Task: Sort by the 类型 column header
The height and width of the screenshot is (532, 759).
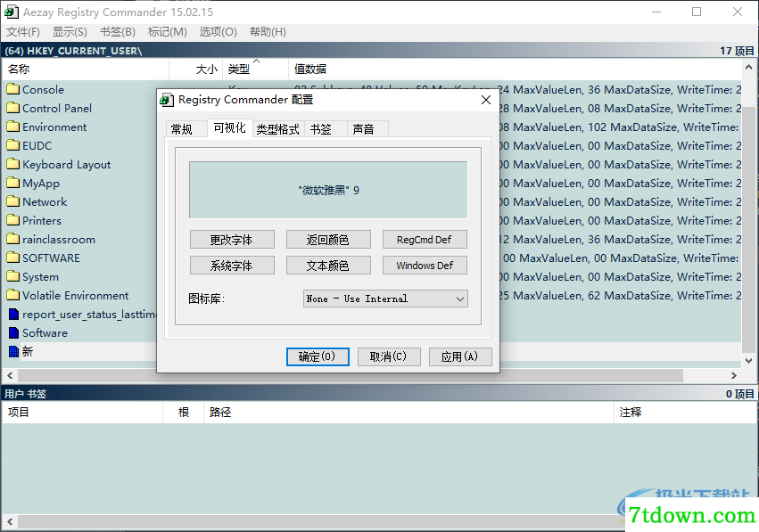Action: click(x=255, y=70)
